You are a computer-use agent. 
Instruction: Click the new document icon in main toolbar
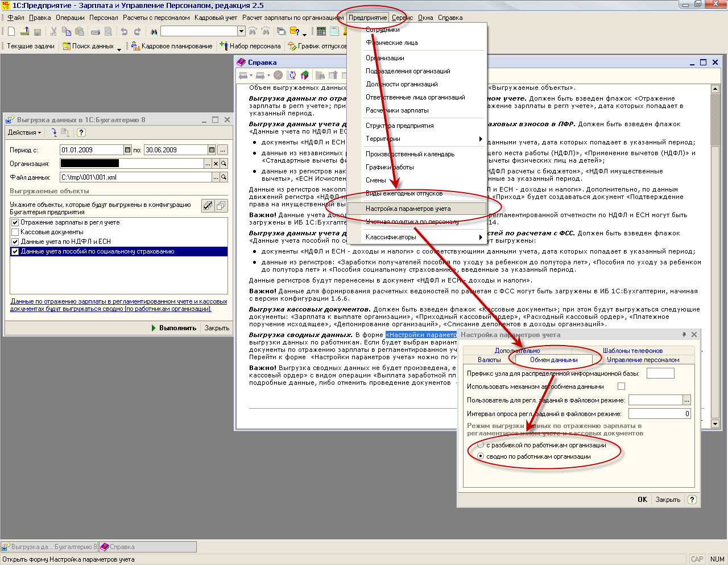pos(11,32)
